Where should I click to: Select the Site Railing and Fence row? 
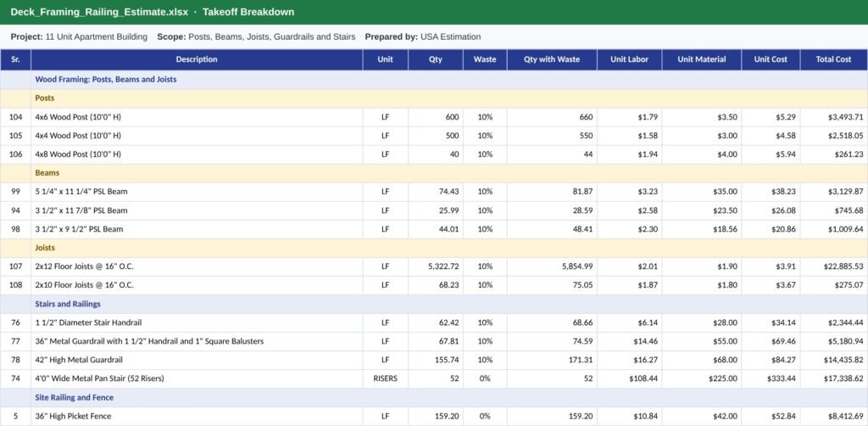pos(434,398)
